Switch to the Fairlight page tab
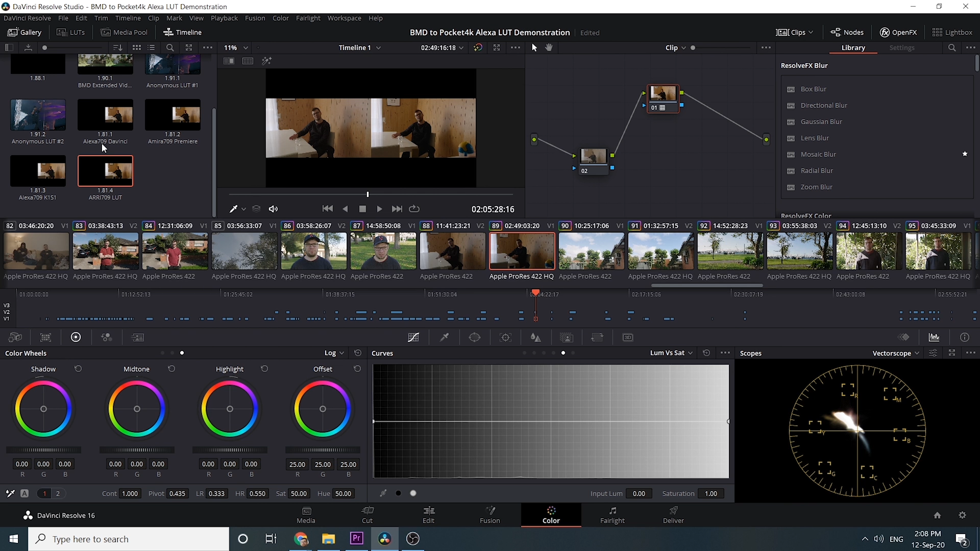The height and width of the screenshot is (551, 980). pyautogui.click(x=612, y=515)
